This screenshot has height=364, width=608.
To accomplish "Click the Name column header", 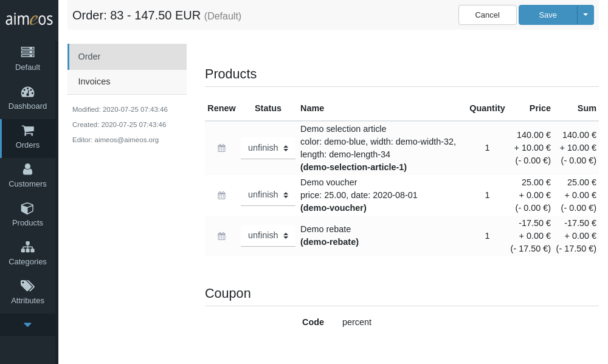I will tap(312, 108).
